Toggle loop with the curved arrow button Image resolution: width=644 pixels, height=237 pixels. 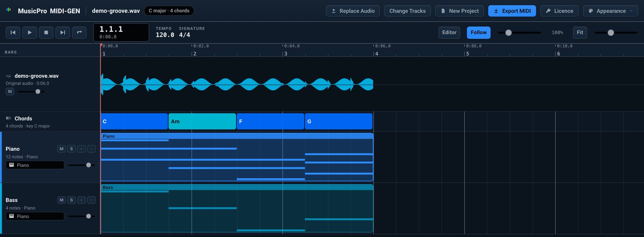(x=79, y=33)
